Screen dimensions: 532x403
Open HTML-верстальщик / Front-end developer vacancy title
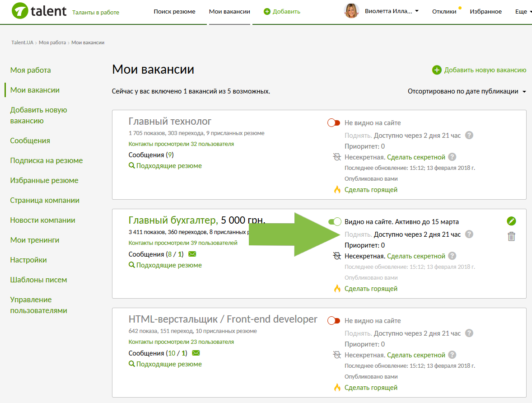(x=223, y=319)
